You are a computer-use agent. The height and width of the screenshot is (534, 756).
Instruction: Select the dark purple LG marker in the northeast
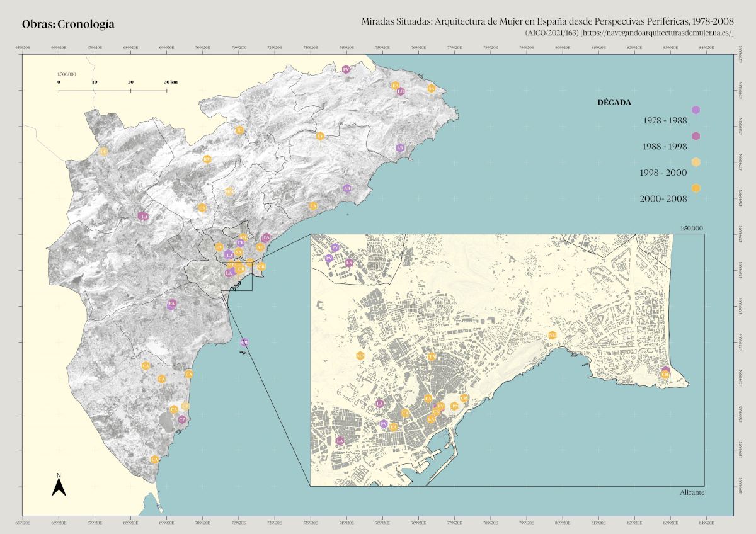click(400, 91)
